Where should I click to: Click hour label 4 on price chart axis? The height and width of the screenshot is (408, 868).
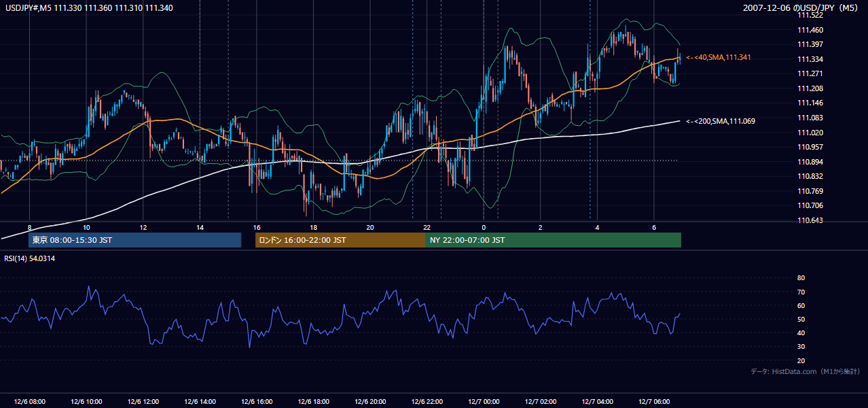597,227
